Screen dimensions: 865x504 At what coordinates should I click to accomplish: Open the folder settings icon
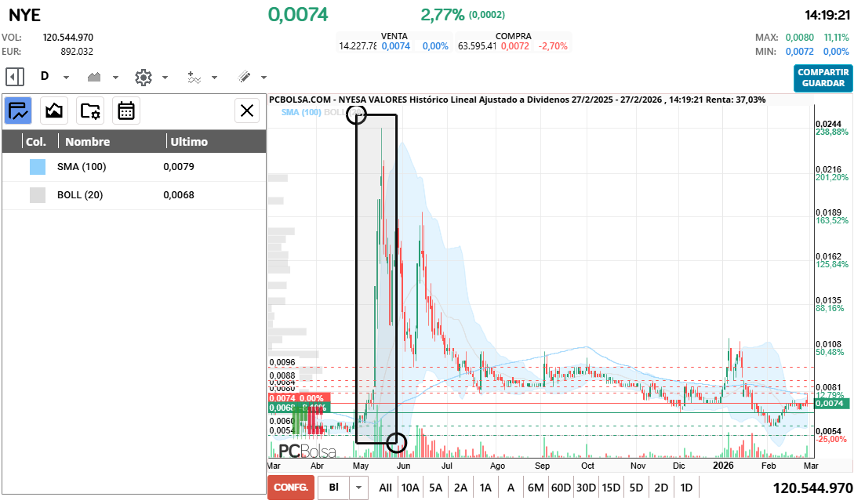coord(90,111)
